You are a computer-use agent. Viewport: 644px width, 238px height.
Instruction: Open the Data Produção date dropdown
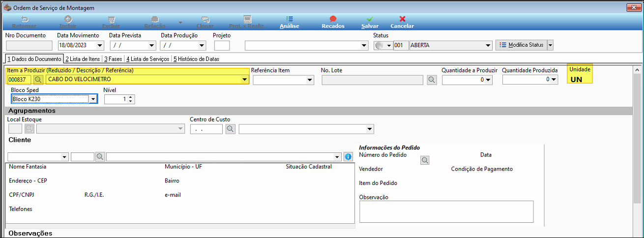(202, 46)
